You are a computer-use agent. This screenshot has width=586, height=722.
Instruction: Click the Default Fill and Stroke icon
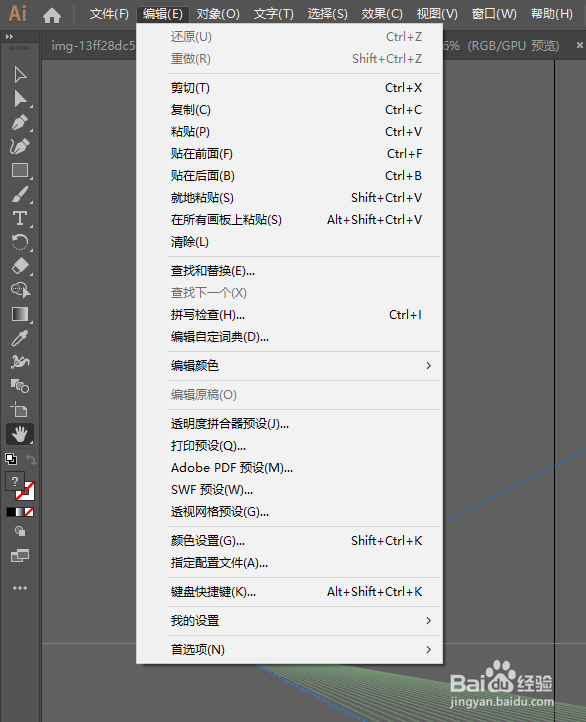(x=11, y=459)
